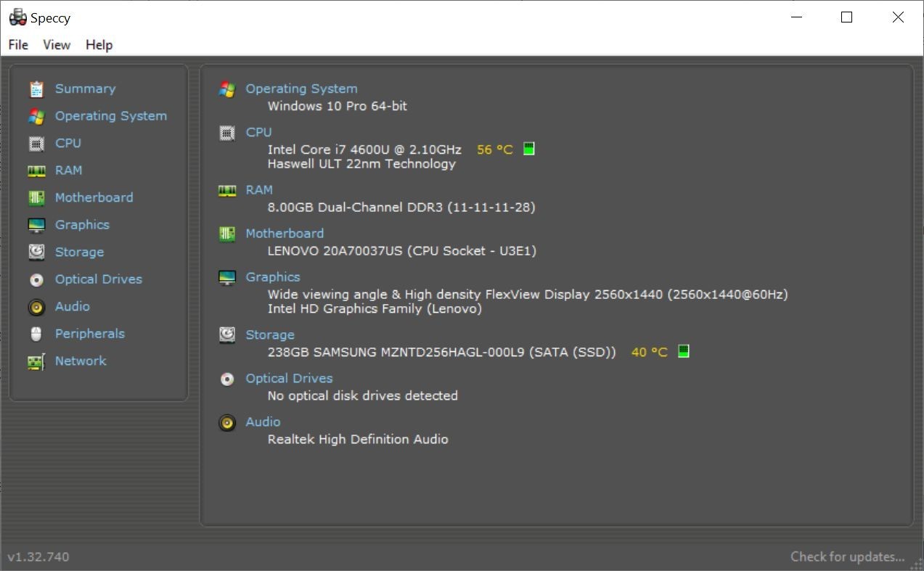Click the Graphics monitor icon in summary panel

click(227, 278)
